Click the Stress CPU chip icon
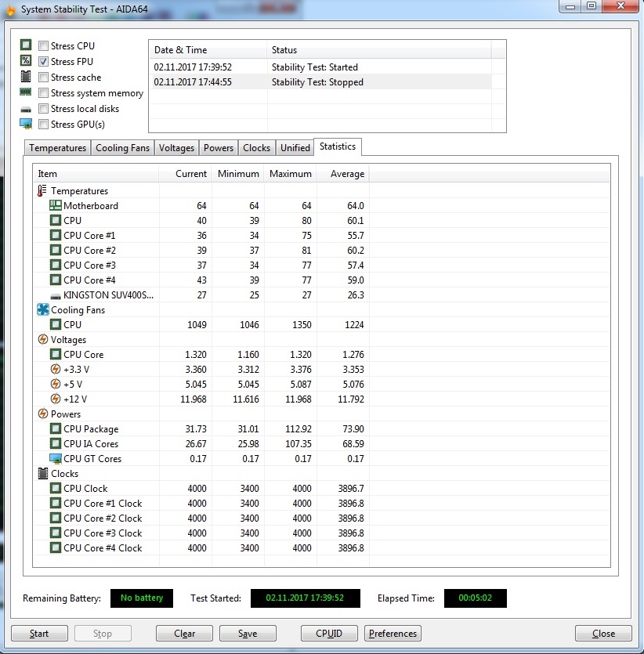Viewport: 644px width, 654px height. point(26,45)
